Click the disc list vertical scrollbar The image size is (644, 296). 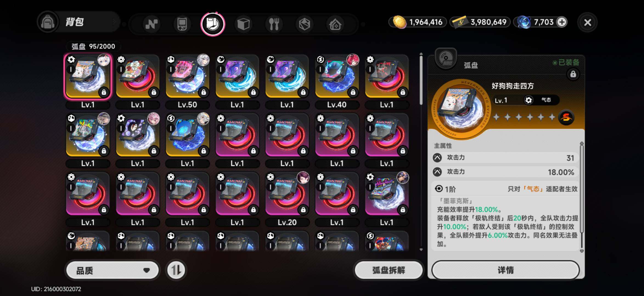[x=421, y=79]
